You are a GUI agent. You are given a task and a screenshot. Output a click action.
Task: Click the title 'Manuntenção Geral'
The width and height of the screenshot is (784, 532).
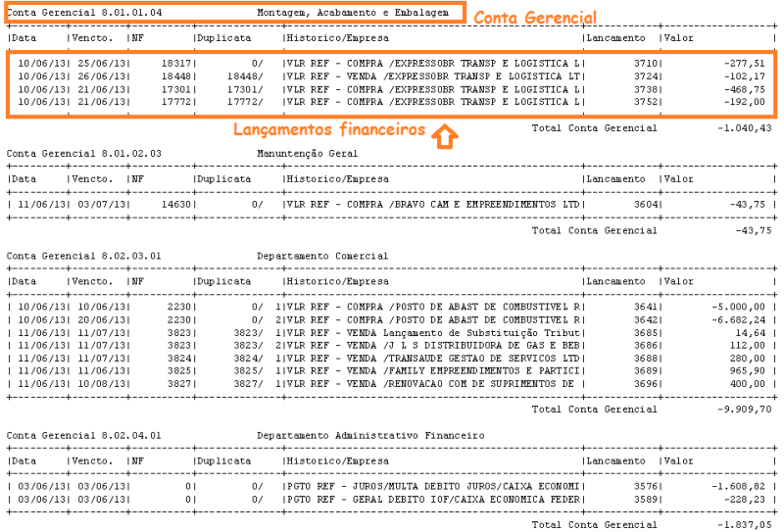(308, 154)
